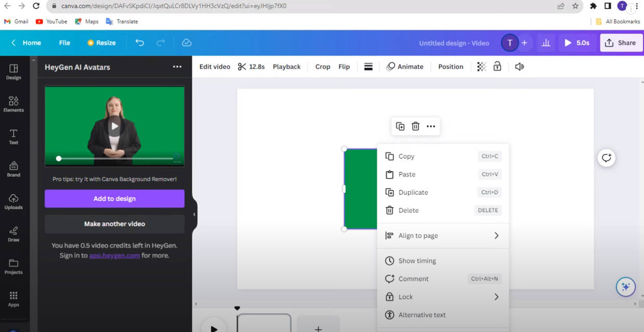Screen dimensions: 644x332
Task: Open the Projects panel
Action: pyautogui.click(x=14, y=267)
